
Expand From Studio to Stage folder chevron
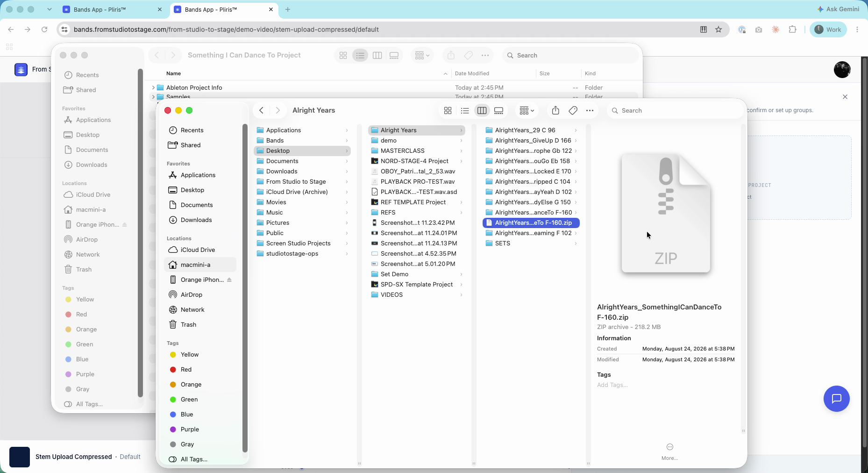click(347, 181)
